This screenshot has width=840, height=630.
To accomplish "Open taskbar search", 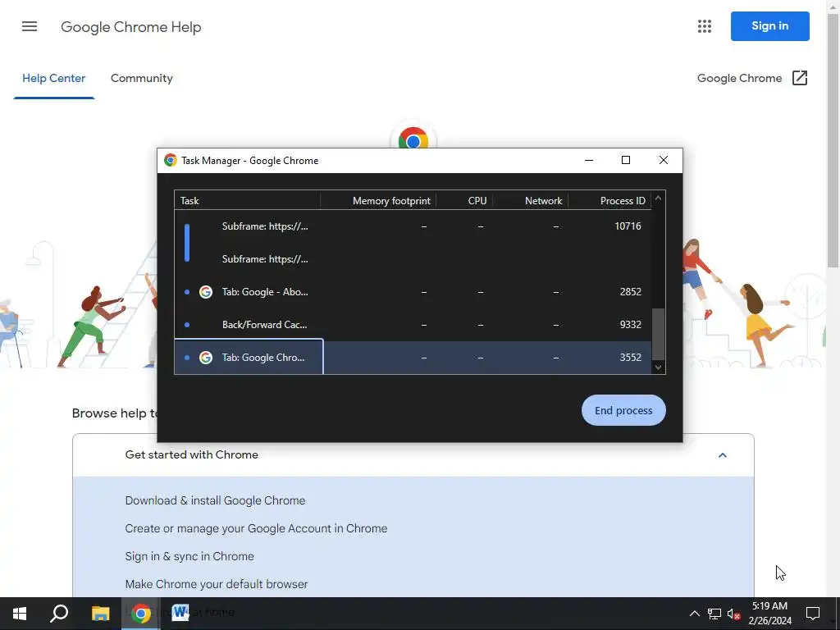I will [59, 614].
